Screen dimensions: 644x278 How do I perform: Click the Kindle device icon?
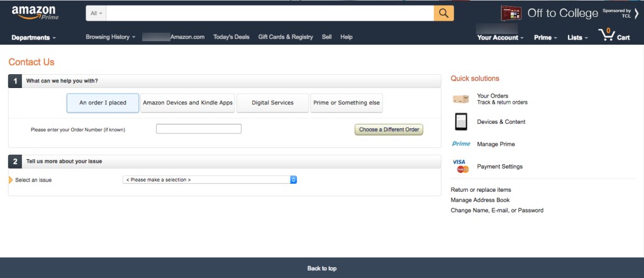pos(460,121)
